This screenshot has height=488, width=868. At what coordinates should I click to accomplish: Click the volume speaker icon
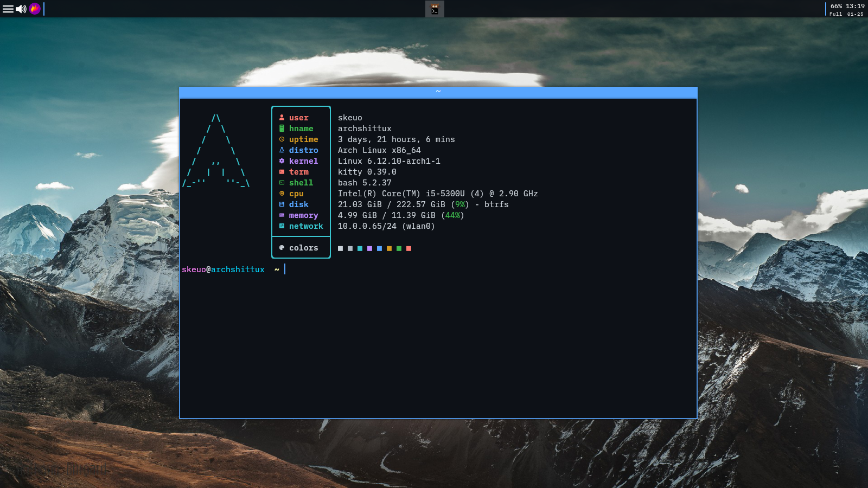[21, 9]
